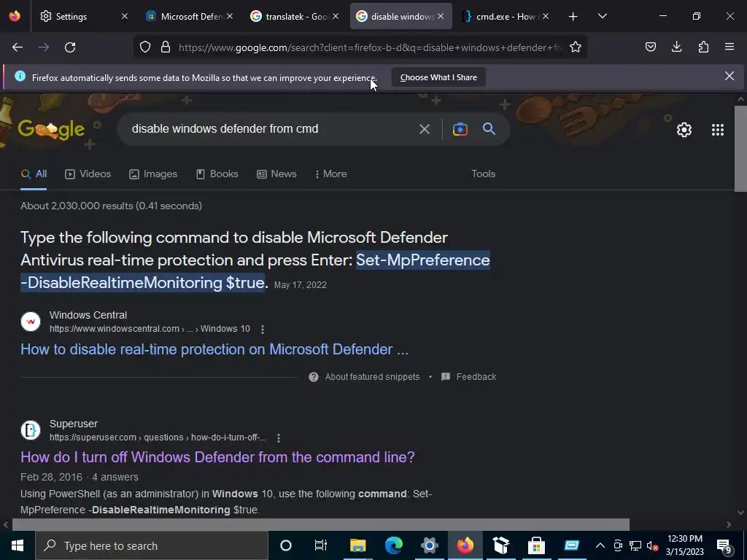Open the Google apps grid
Viewport: 747px width, 560px height.
click(x=718, y=130)
